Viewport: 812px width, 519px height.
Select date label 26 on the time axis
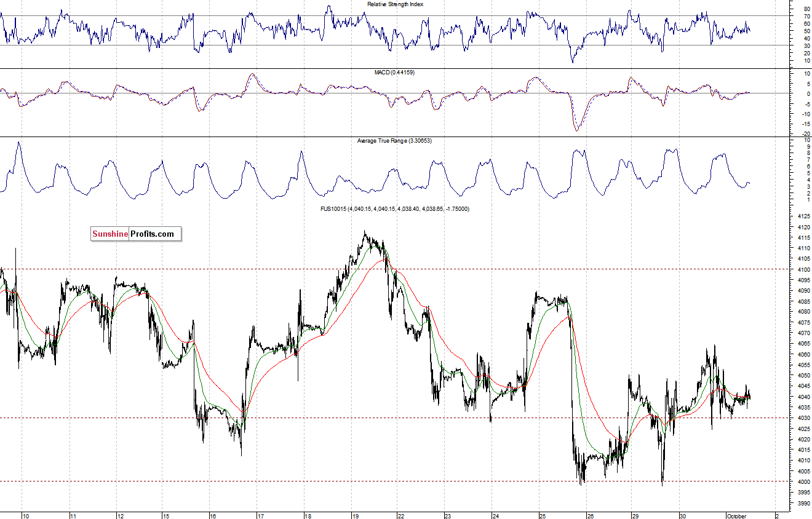click(x=589, y=516)
